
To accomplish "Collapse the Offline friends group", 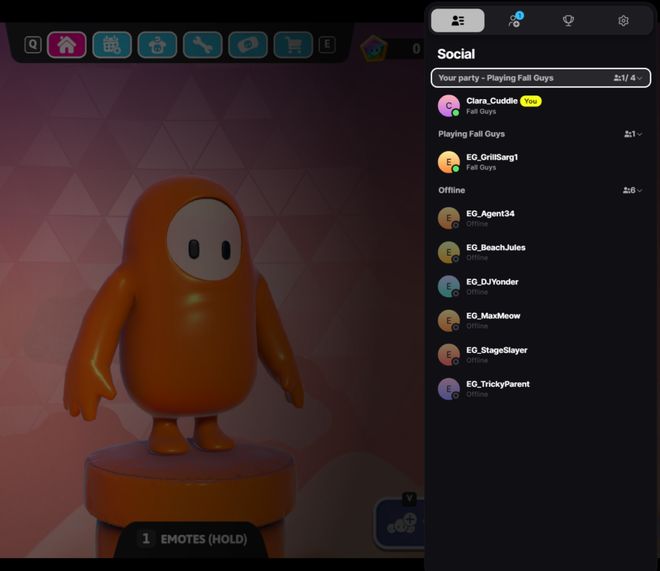I will [639, 190].
